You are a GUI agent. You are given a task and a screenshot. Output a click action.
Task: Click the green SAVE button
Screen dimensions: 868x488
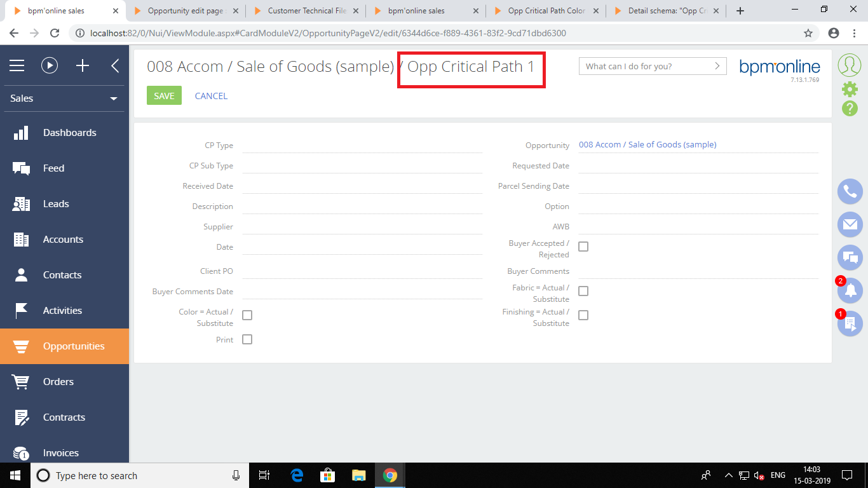pyautogui.click(x=164, y=96)
